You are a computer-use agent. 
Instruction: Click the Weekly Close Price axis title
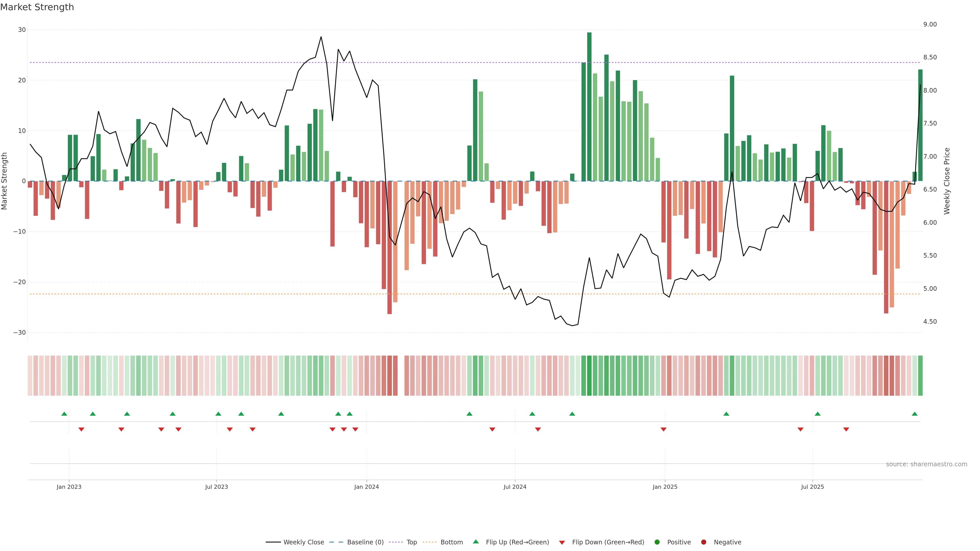[947, 181]
